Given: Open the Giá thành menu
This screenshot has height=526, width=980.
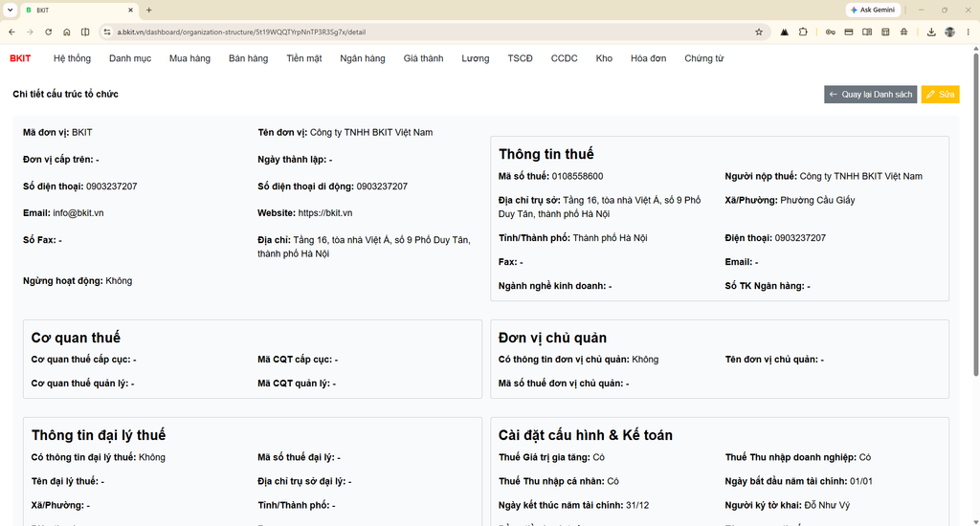Looking at the screenshot, I should click(x=423, y=58).
